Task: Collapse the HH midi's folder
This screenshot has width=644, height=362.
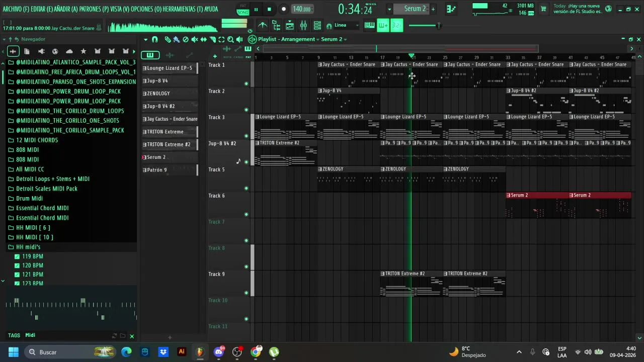Action: pos(28,247)
